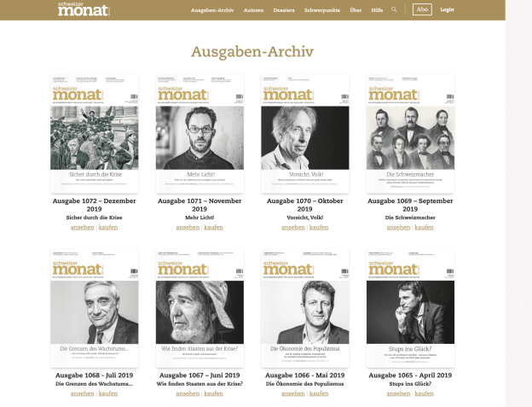Open cover of Wie finden Staaten aus der Krise?
532x407 pixels.
[199, 308]
